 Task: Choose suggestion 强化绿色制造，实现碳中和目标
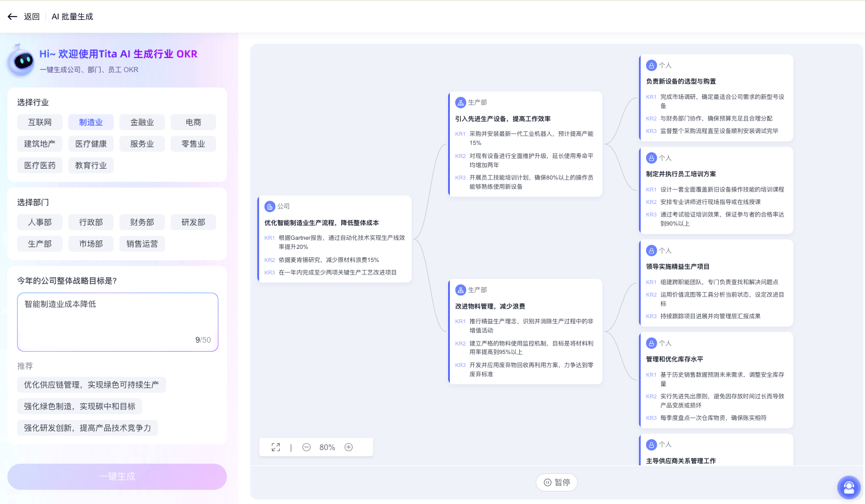point(80,406)
